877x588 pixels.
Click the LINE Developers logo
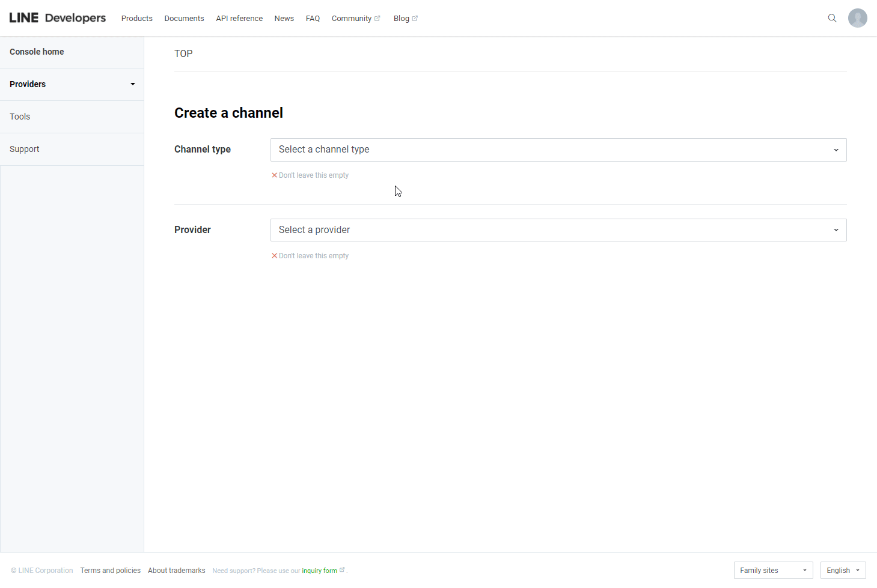coord(58,18)
